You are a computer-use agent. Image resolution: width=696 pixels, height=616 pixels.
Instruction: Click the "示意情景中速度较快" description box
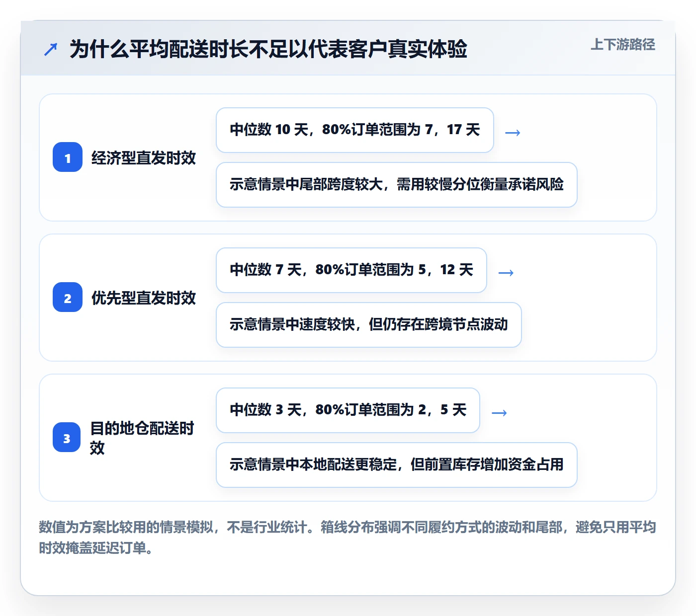tap(369, 325)
